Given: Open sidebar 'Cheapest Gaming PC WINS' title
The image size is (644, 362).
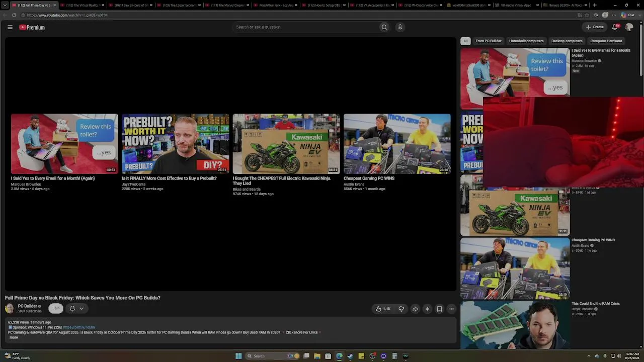Looking at the screenshot, I should pyautogui.click(x=593, y=240).
